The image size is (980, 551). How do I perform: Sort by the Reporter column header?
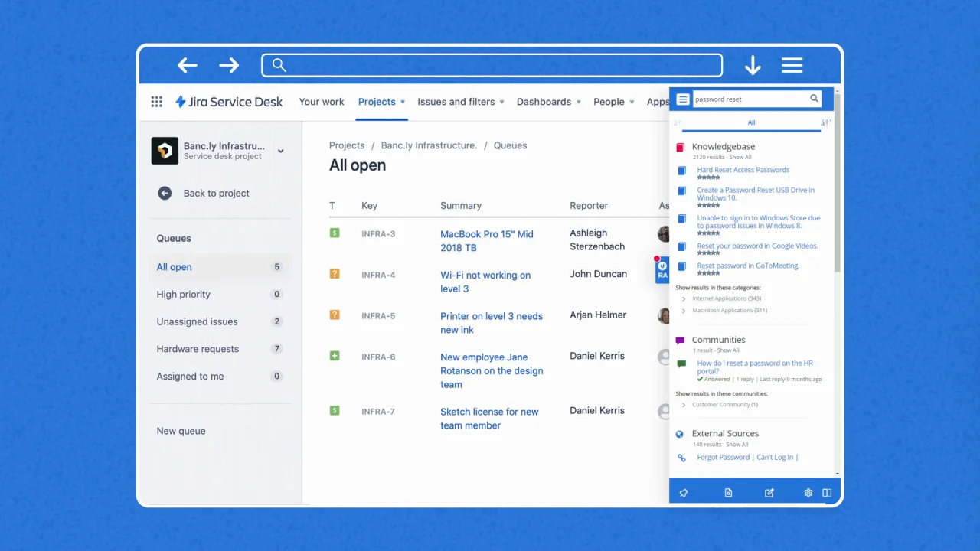pyautogui.click(x=589, y=206)
